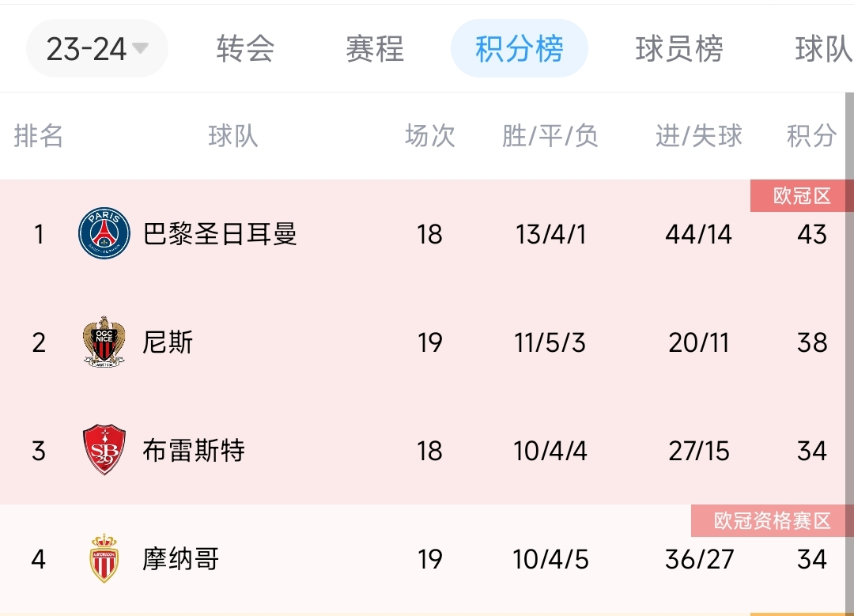Go to the 球员榜 player ranking tab

[x=679, y=48]
